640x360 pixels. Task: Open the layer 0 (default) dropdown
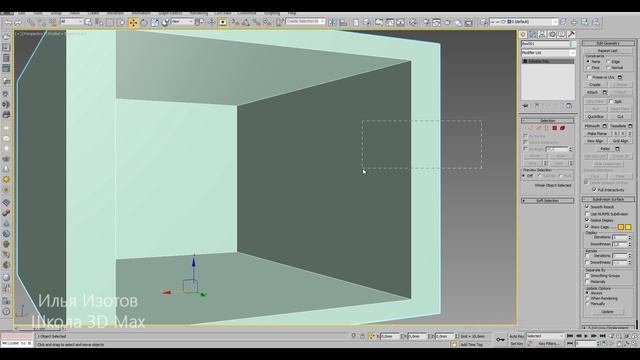[523, 22]
